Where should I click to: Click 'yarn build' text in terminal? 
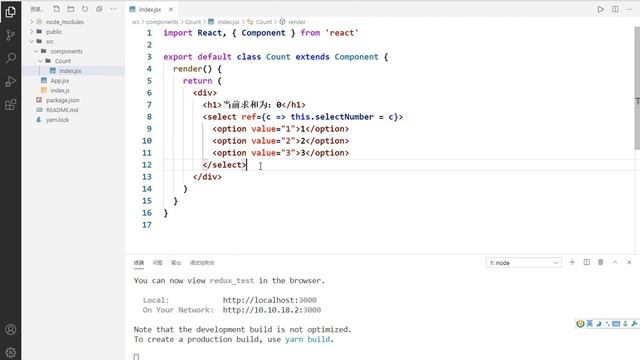tap(308, 339)
